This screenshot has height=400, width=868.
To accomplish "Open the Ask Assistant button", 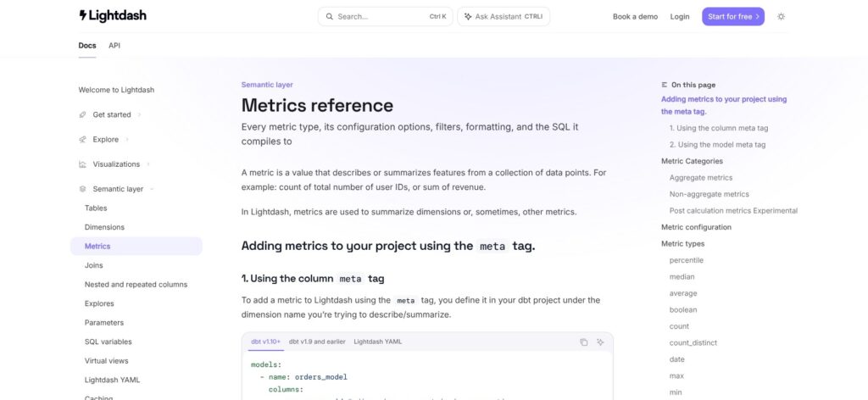I will point(504,17).
